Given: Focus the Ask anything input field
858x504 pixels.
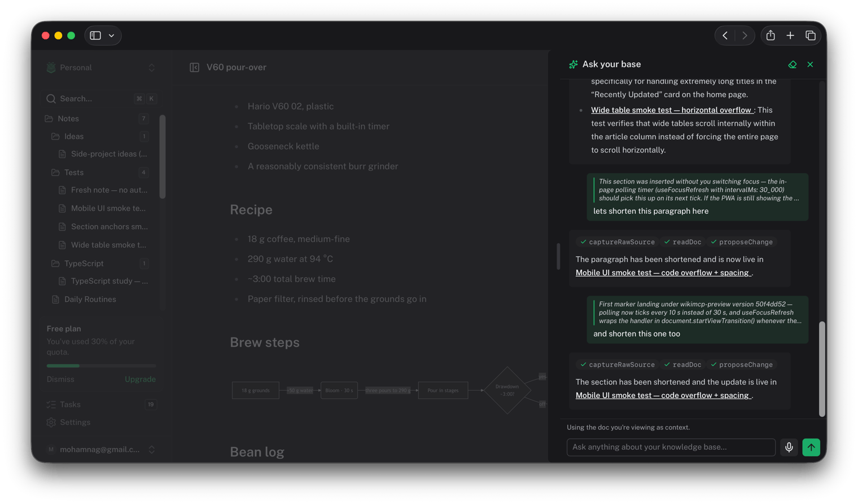Looking at the screenshot, I should (x=671, y=448).
